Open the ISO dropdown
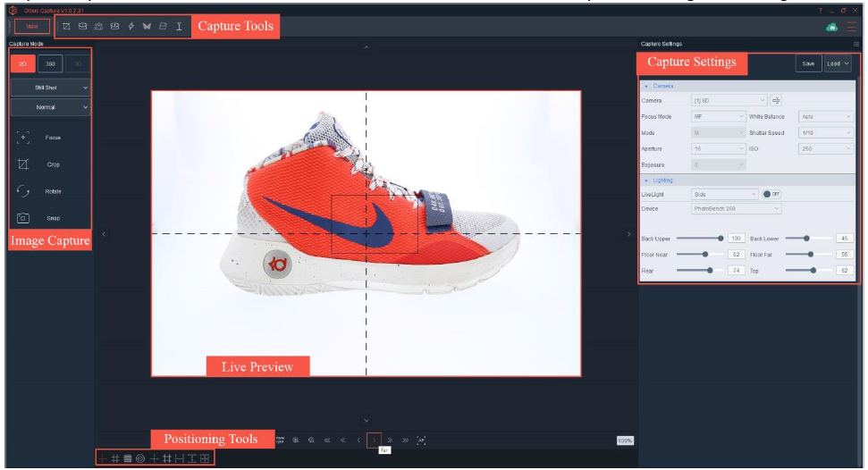Image resolution: width=868 pixels, height=470 pixels. pos(825,149)
